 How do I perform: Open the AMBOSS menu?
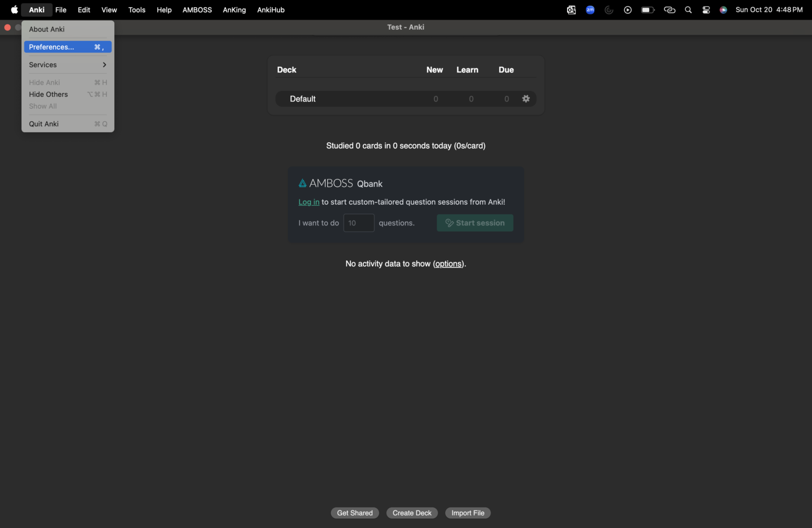click(x=197, y=10)
